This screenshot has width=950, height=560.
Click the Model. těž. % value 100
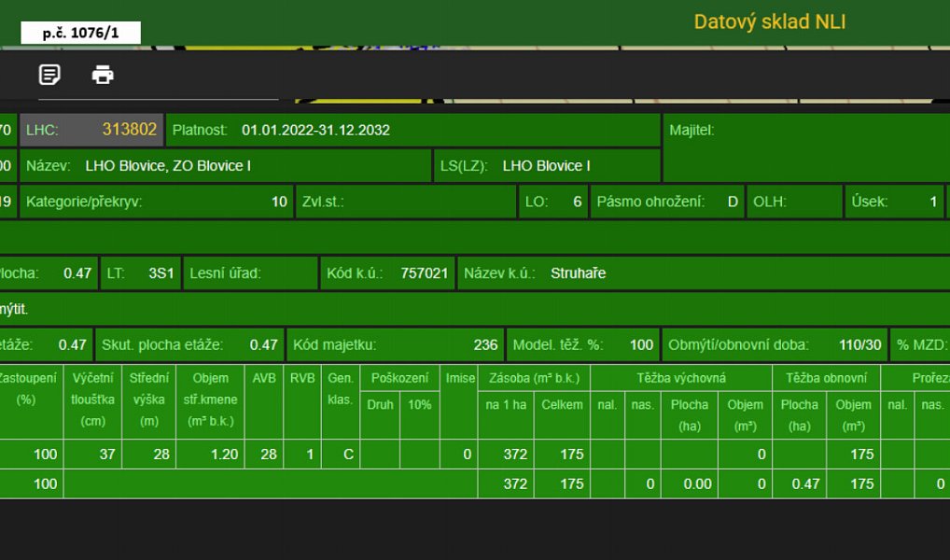[642, 344]
